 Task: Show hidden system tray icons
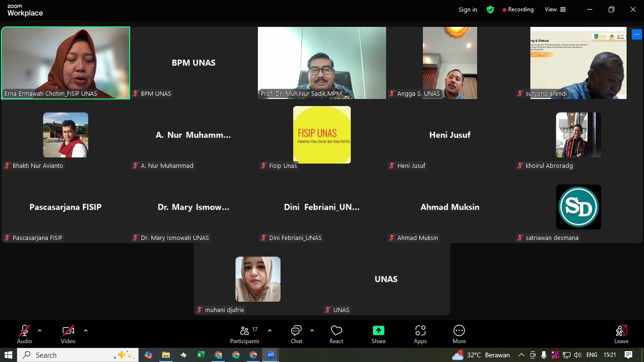pos(521,355)
